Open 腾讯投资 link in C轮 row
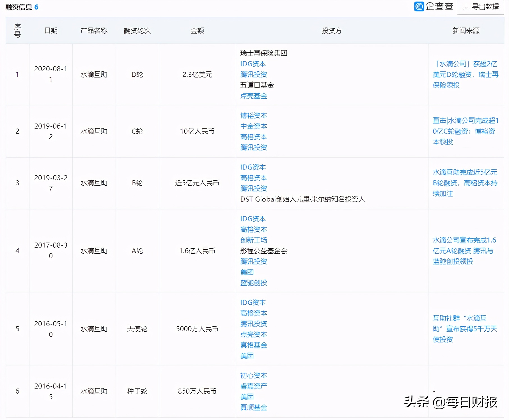The image size is (509, 420). click(254, 147)
